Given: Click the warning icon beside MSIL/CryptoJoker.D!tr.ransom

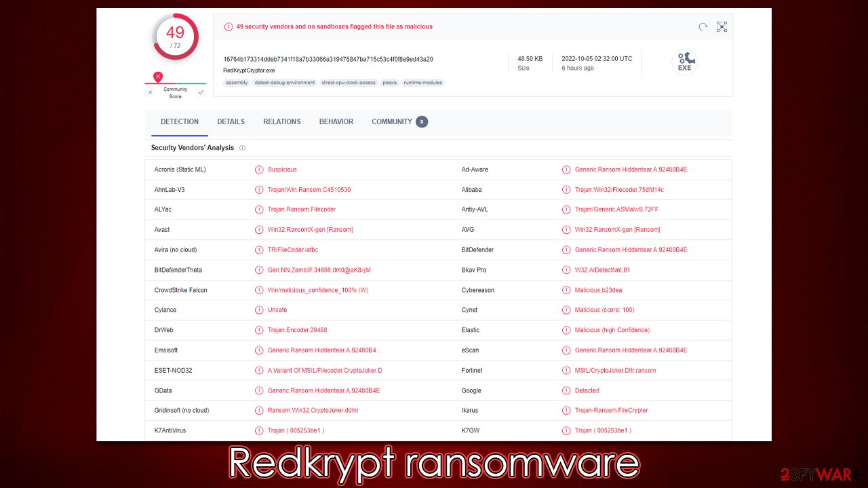Looking at the screenshot, I should coord(566,370).
